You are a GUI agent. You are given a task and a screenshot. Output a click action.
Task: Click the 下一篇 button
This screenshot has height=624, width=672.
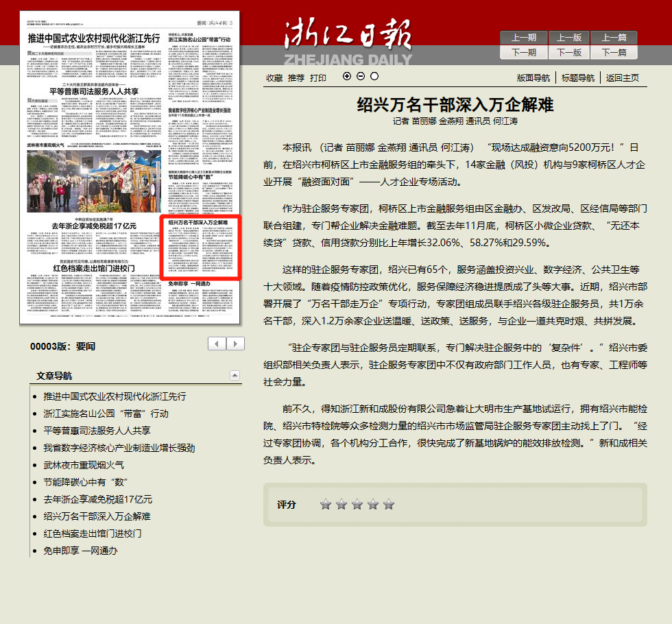pos(614,52)
